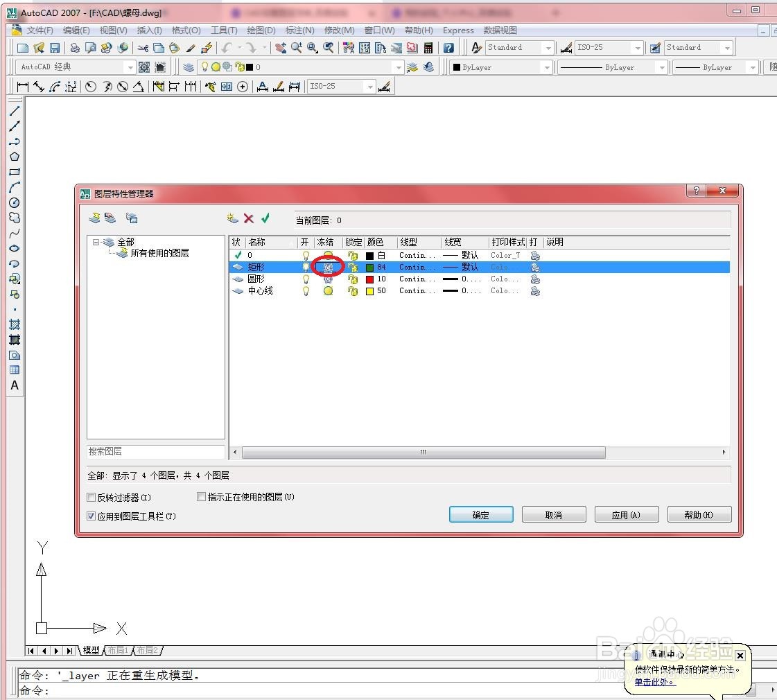Screen dimensions: 777x700
Task: Select the Table tool in draw toolbar
Action: click(x=15, y=370)
